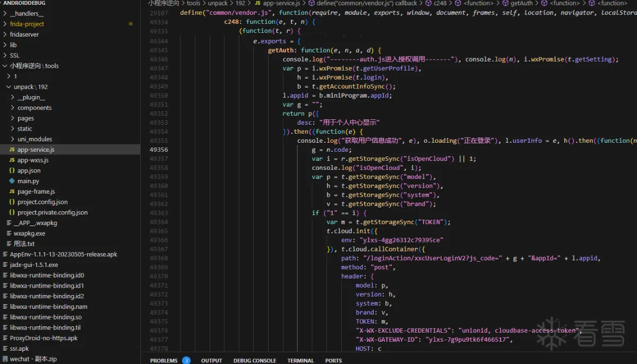Switch to the TERMINAL panel tab
The image size is (637, 364).
point(300,360)
